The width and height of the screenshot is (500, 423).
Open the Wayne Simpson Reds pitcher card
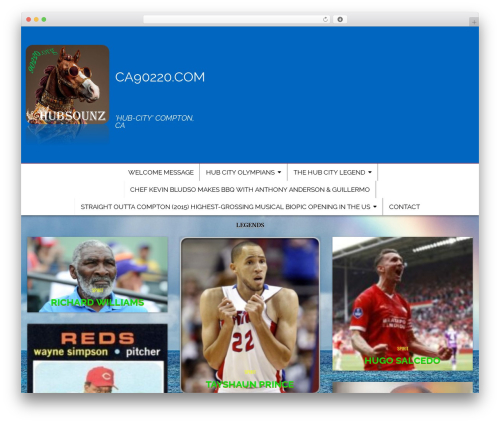click(97, 358)
